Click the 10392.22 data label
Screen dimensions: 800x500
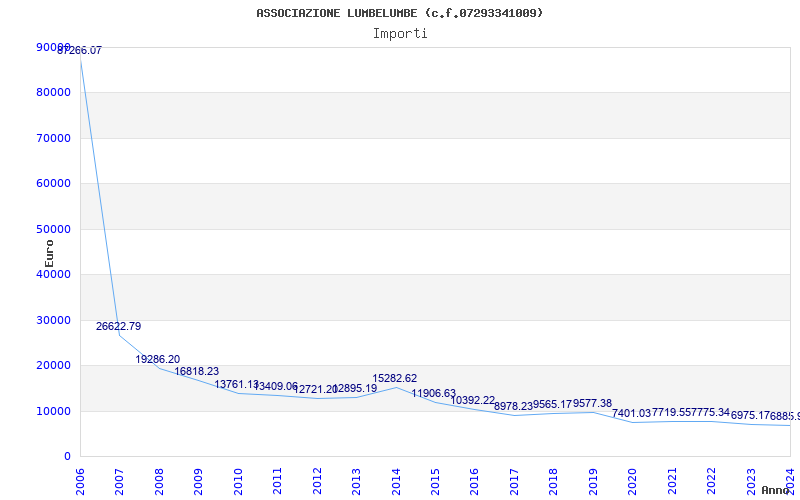pyautogui.click(x=472, y=401)
